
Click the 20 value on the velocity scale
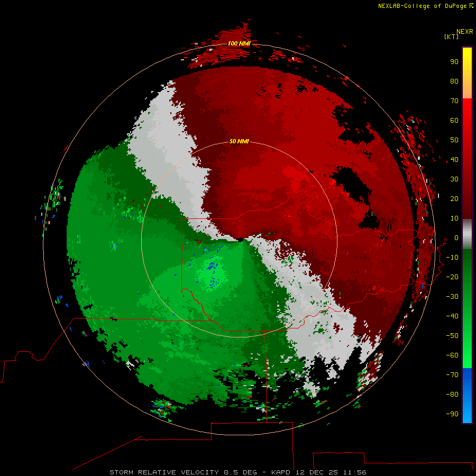[x=454, y=199]
